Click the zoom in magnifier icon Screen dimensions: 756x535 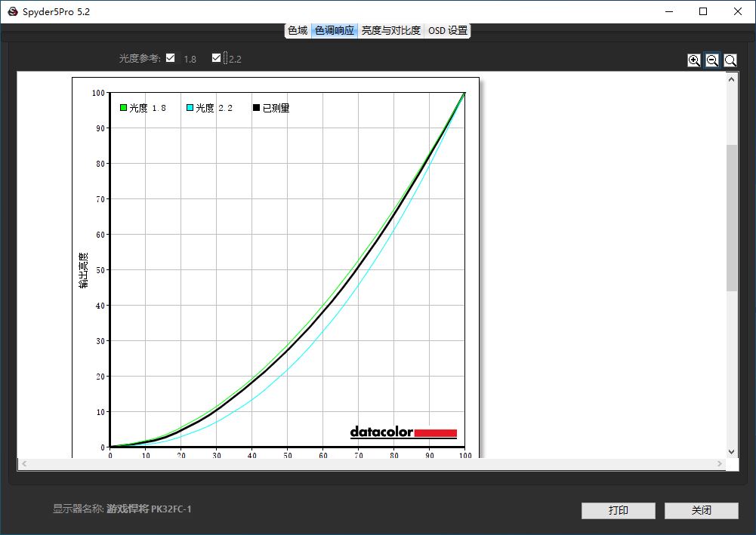tap(694, 60)
